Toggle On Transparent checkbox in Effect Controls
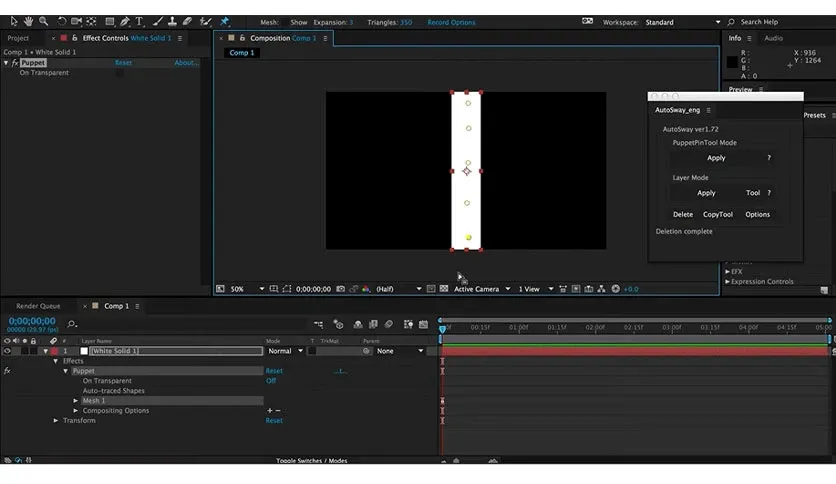Viewport: 836px width, 484px height. coord(119,73)
